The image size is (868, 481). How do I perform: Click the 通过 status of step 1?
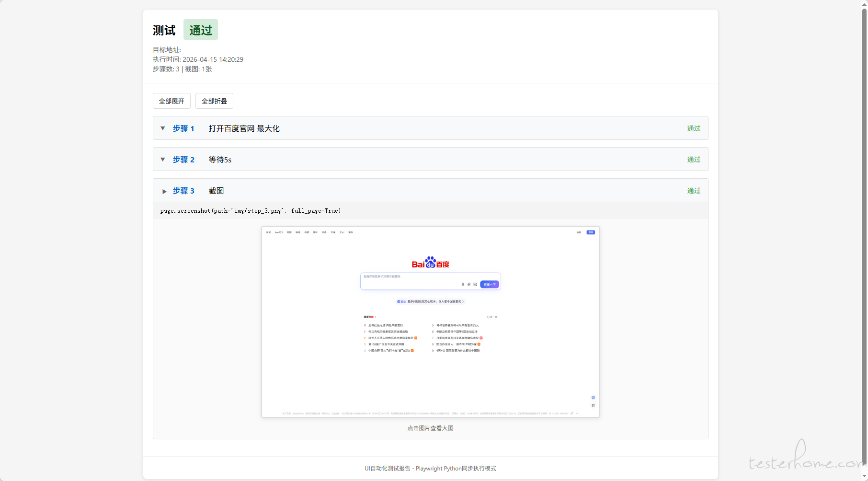pyautogui.click(x=693, y=128)
